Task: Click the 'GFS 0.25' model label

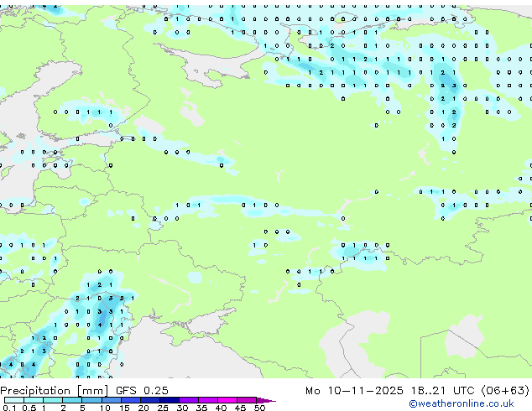Action: tap(142, 391)
